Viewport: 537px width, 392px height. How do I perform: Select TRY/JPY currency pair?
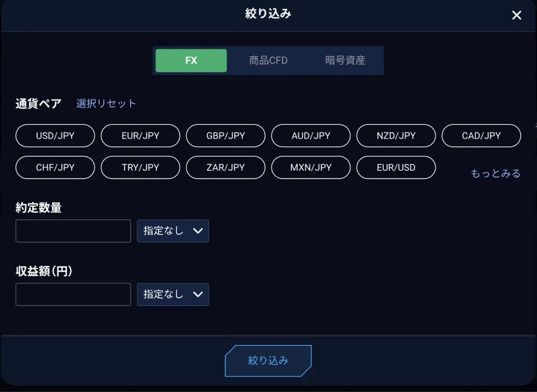click(140, 167)
